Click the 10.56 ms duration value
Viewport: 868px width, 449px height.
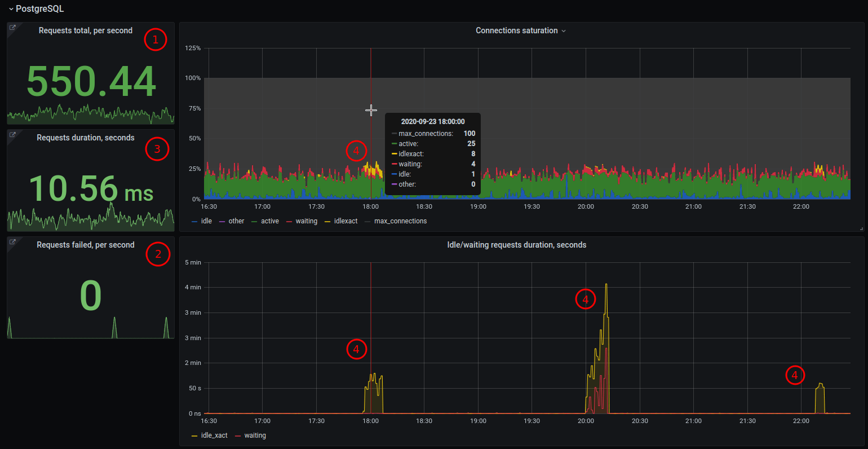pos(91,188)
